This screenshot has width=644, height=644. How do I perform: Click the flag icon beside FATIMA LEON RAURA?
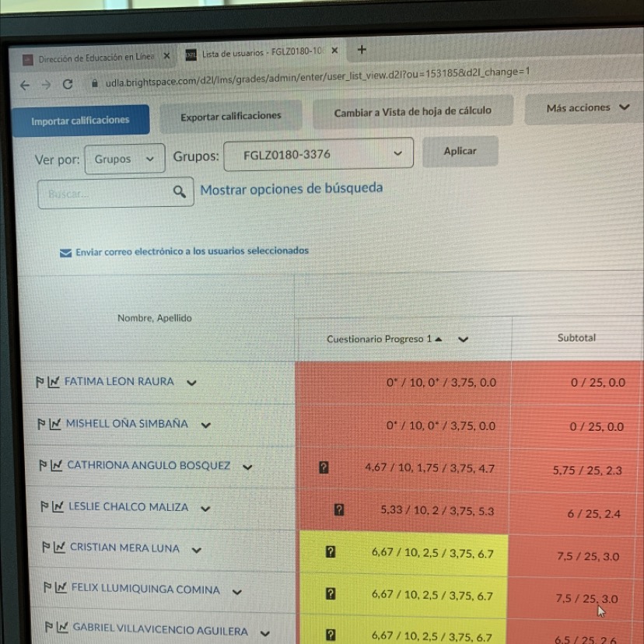(40, 382)
